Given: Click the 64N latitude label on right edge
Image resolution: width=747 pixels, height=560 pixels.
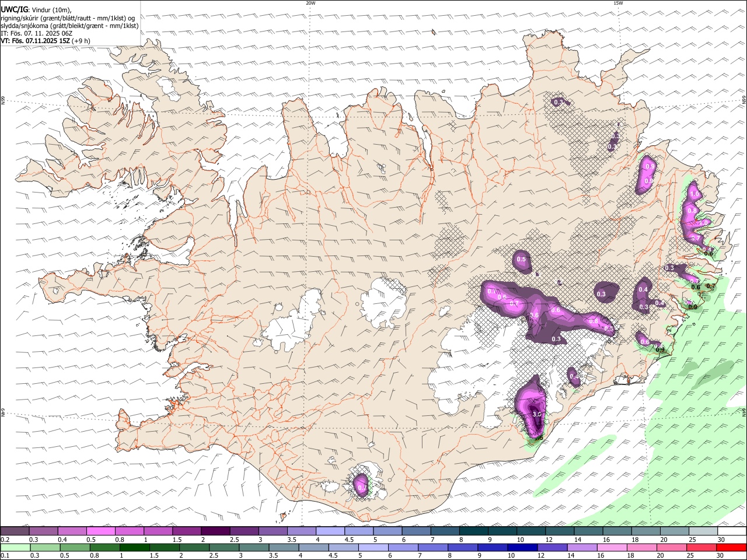Looking at the screenshot, I should (744, 412).
